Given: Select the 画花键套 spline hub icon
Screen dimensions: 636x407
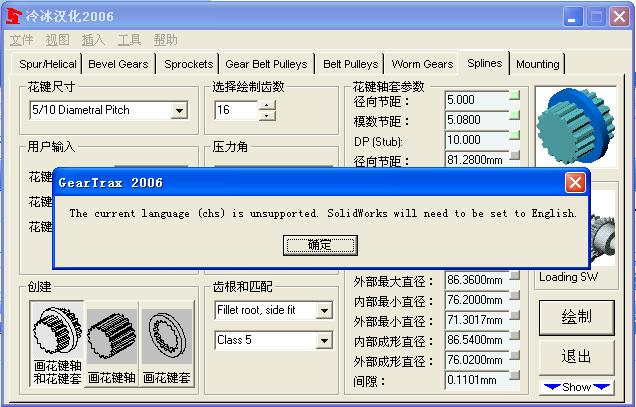Looking at the screenshot, I should pos(167,344).
